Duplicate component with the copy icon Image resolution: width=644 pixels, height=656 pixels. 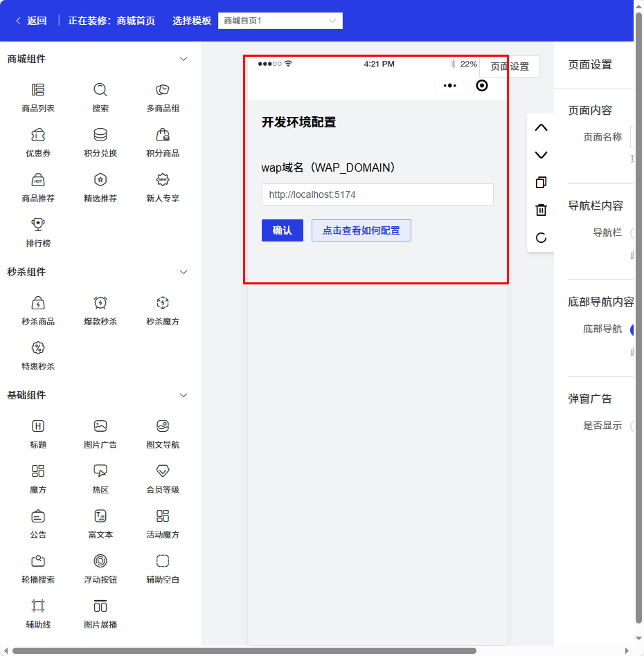click(x=542, y=183)
